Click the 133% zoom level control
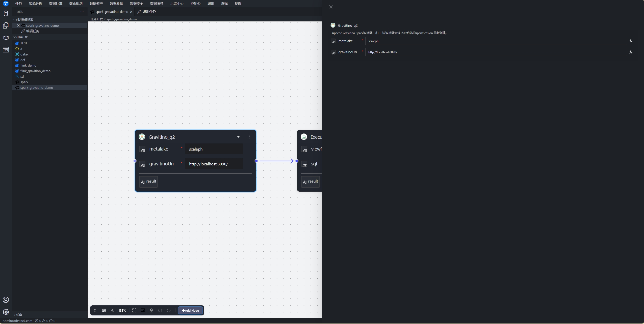 coord(122,310)
